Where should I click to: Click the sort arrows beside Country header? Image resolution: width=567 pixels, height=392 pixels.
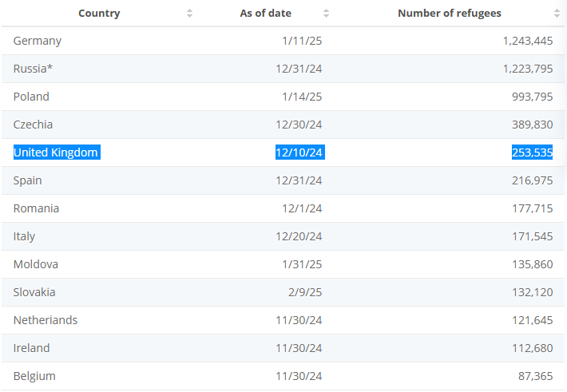click(x=189, y=14)
